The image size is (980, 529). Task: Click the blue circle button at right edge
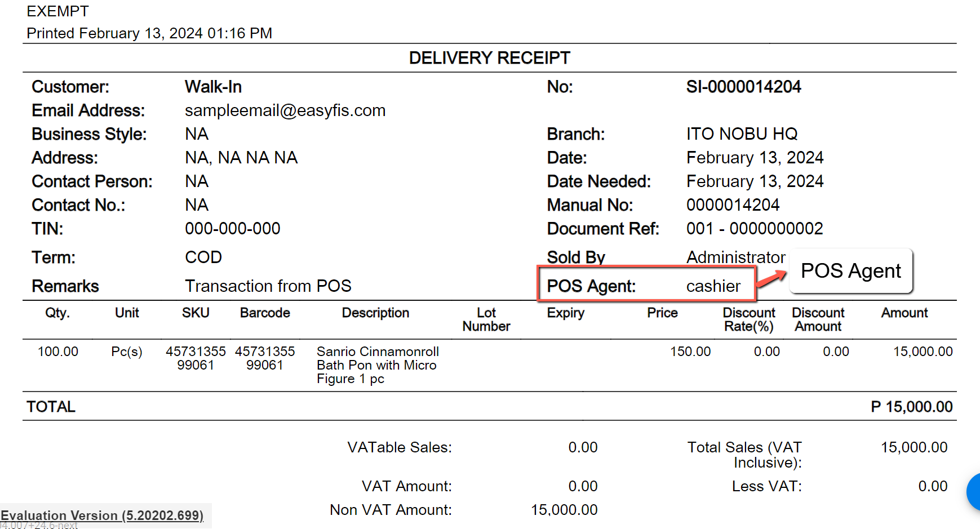tap(973, 492)
